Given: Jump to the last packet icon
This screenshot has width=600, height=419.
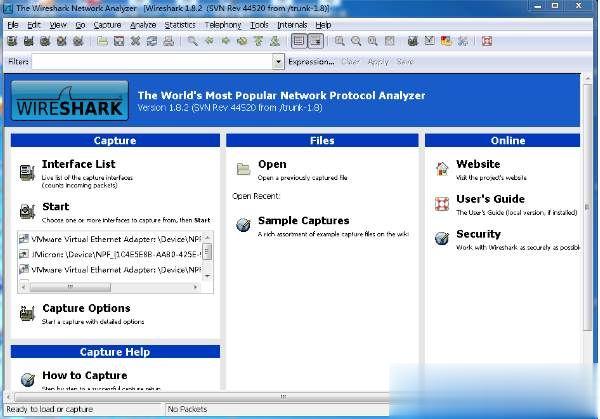Looking at the screenshot, I should coord(275,41).
